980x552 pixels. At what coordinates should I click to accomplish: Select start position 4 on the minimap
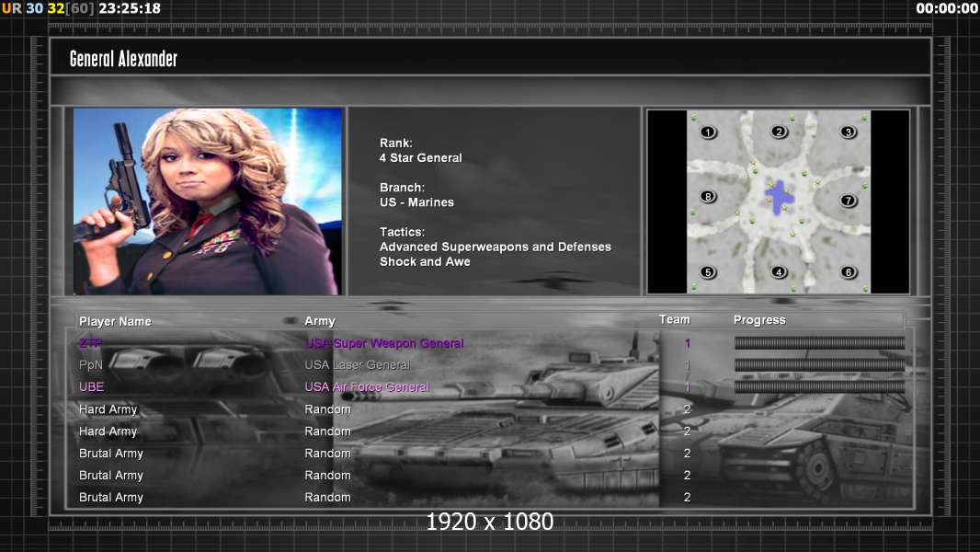pyautogui.click(x=779, y=272)
